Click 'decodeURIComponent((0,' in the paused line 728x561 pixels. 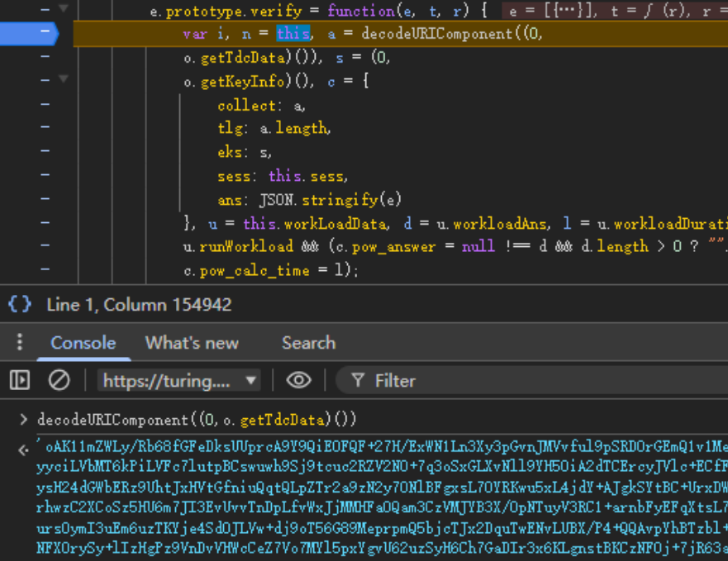[x=452, y=33]
